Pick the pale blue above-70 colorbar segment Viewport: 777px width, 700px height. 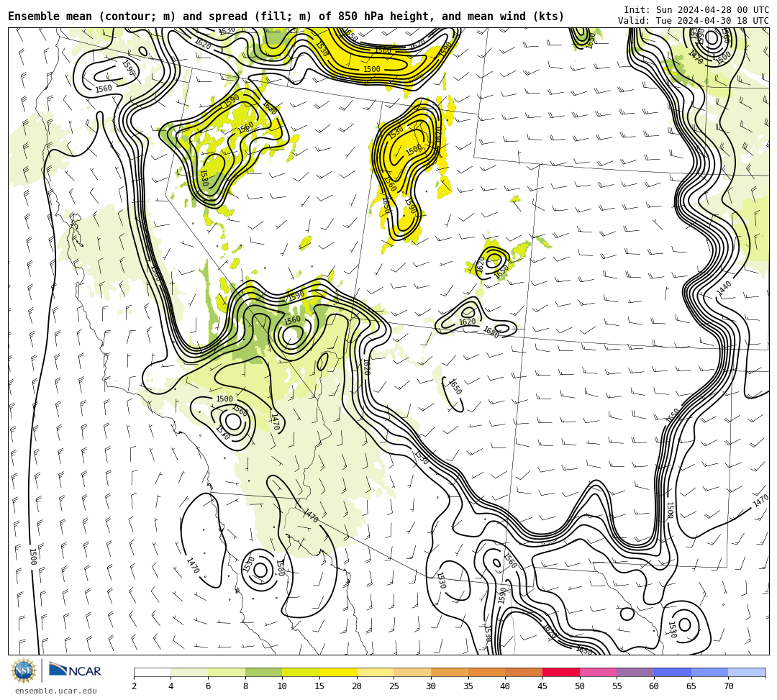coord(747,672)
